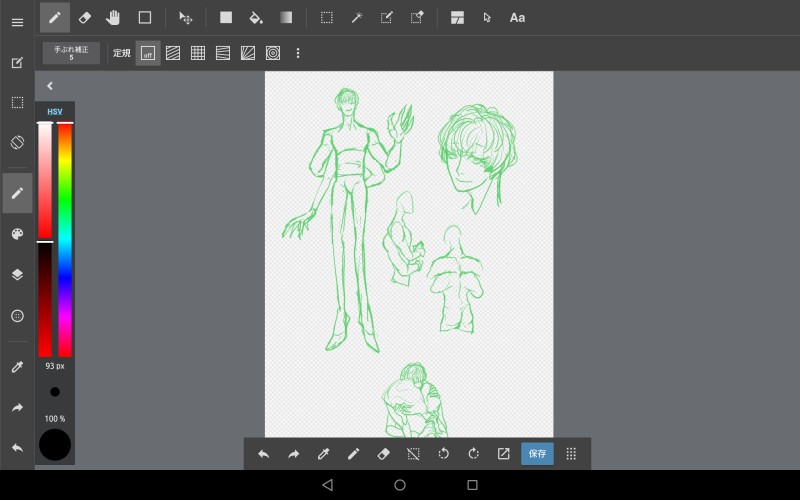The width and height of the screenshot is (800, 500).
Task: Select the Eraser tool in top toolbar
Action: coord(84,17)
